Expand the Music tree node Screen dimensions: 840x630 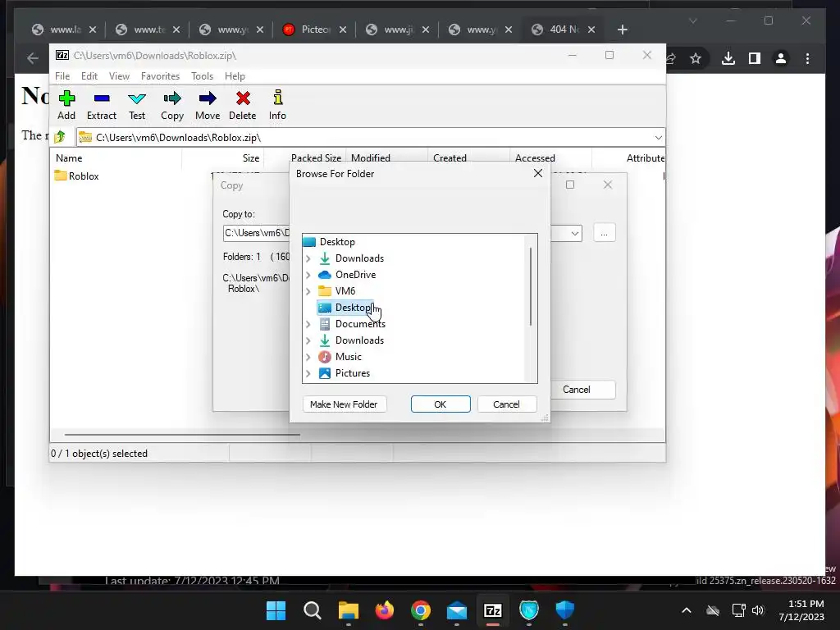pos(308,357)
